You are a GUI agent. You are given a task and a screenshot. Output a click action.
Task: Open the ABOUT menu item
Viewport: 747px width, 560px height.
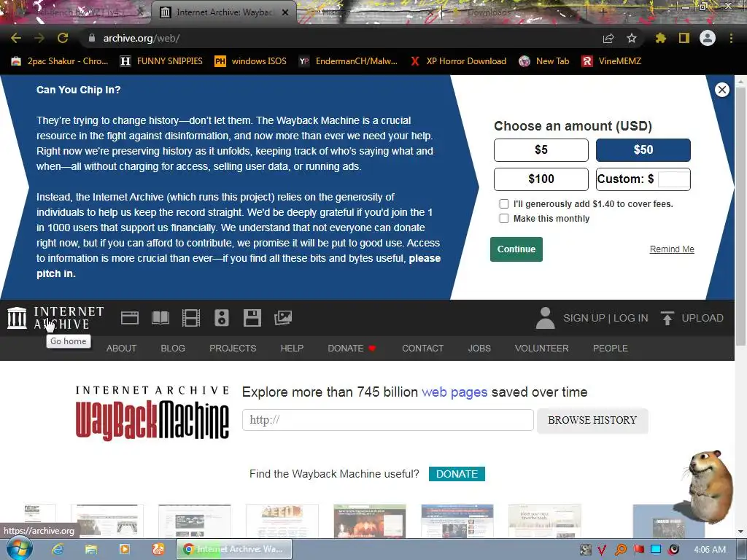tap(122, 348)
